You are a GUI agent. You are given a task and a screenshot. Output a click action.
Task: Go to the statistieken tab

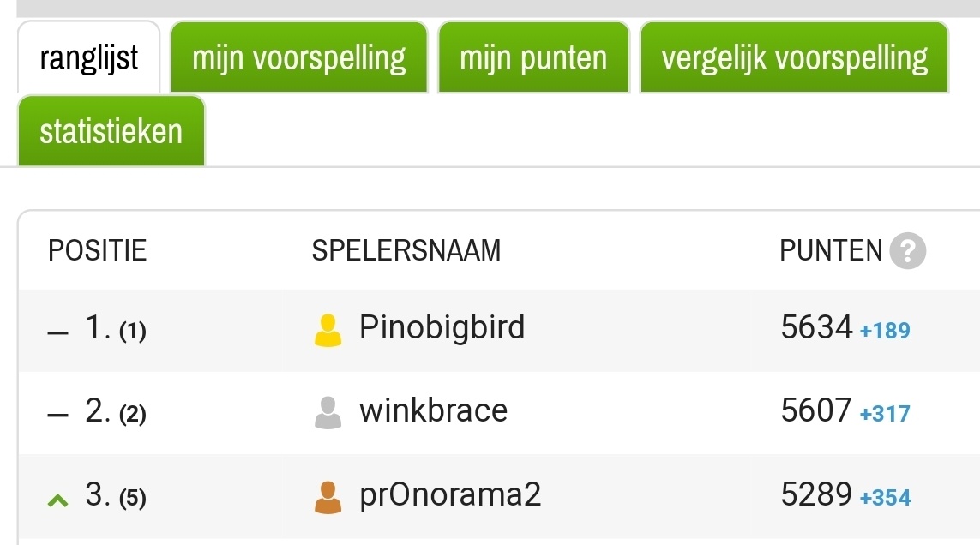(x=111, y=131)
